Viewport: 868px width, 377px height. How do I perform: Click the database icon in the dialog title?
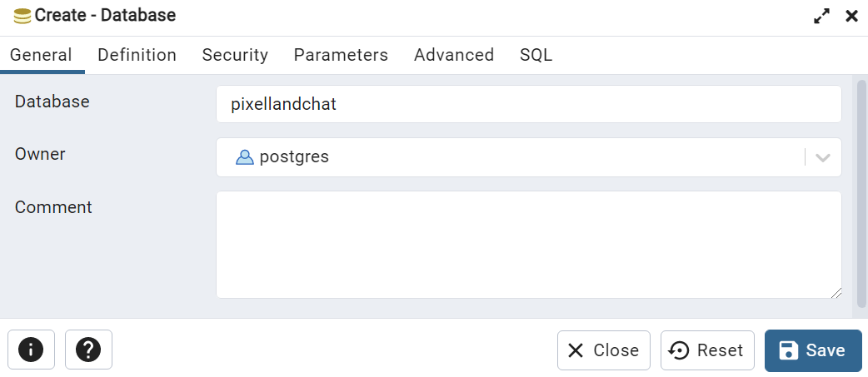pyautogui.click(x=22, y=16)
